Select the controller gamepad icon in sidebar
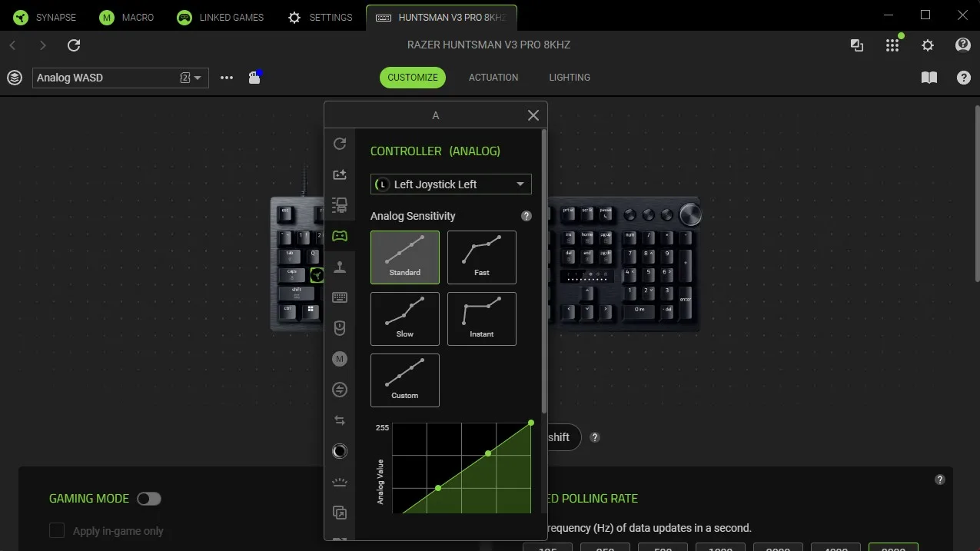Screen dimensions: 980x551 pyautogui.click(x=340, y=236)
